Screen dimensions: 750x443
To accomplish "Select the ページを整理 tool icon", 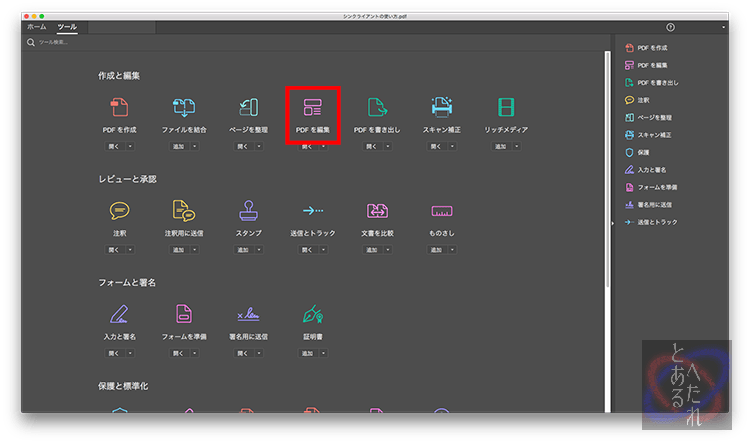I will tap(249, 108).
